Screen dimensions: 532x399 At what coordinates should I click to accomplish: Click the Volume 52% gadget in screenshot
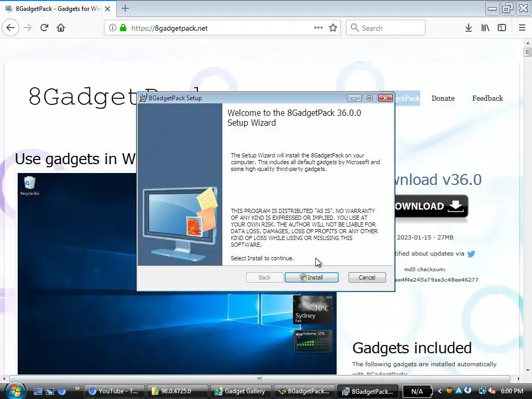click(x=313, y=341)
